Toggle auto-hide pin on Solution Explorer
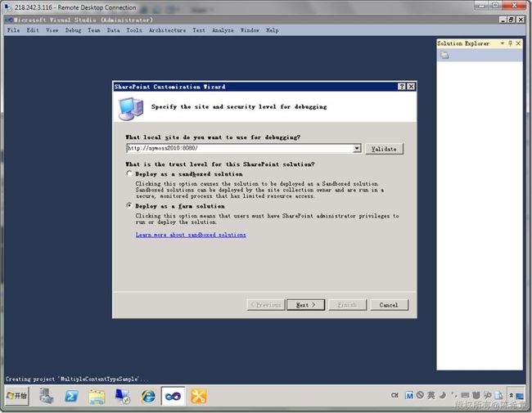Viewport: 532px width, 413px height. [510, 43]
